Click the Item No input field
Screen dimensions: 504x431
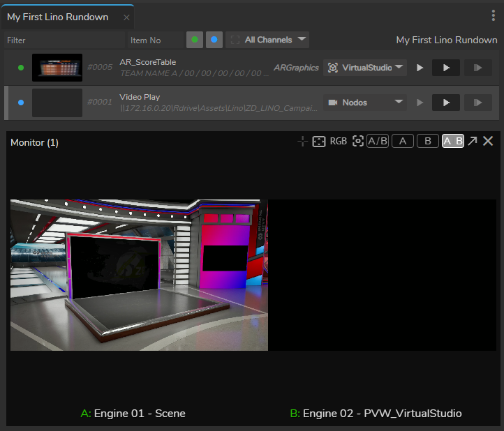155,40
